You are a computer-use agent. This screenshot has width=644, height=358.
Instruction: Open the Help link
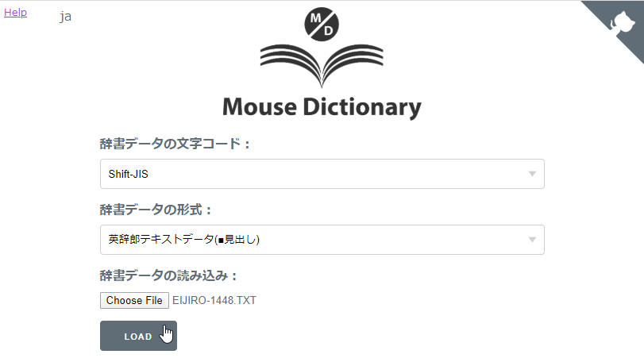[15, 12]
